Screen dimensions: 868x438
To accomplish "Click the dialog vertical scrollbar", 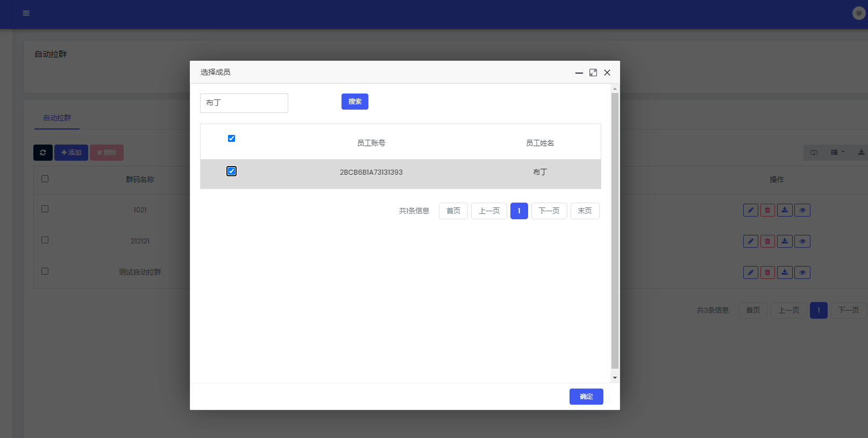I will point(615,231).
